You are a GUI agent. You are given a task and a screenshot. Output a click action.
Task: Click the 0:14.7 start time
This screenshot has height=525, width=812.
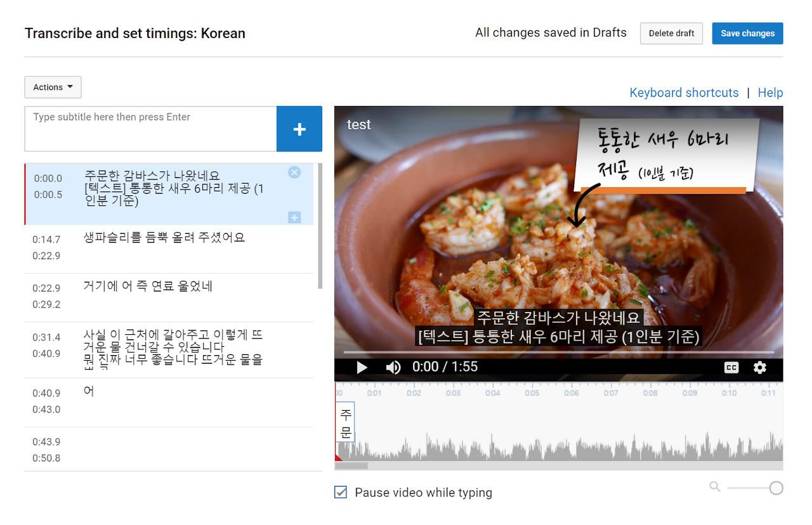[x=46, y=240]
